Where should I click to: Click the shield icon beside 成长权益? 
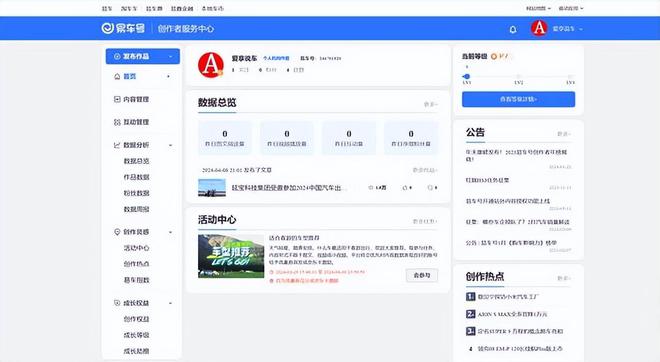pos(117,303)
